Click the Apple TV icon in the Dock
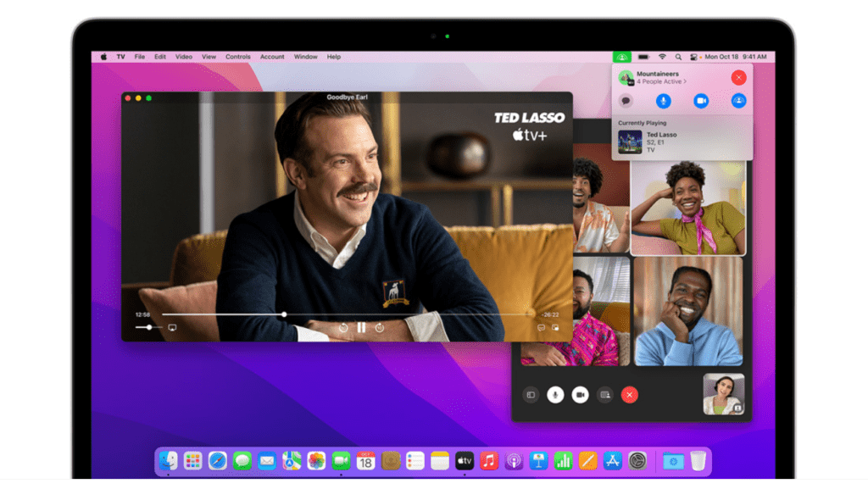Viewport: 868px width, 500px height. 465,461
